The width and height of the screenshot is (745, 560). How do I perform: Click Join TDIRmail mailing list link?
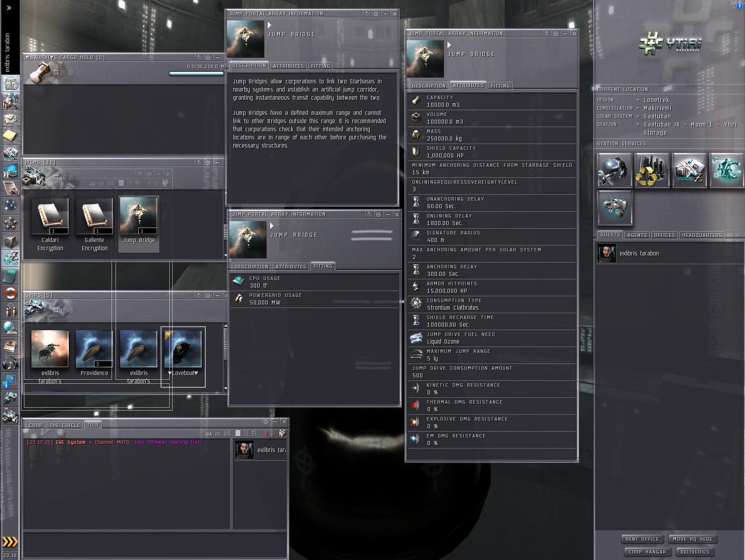click(167, 442)
